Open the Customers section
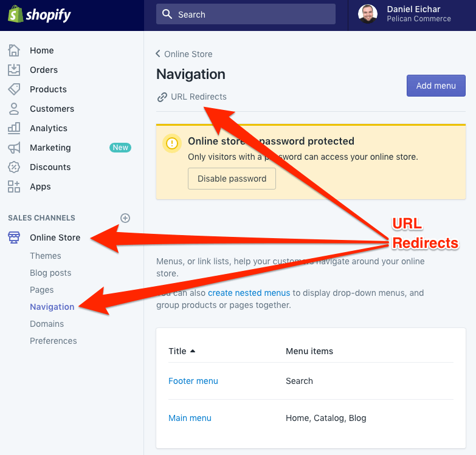The height and width of the screenshot is (455, 476). (x=52, y=109)
